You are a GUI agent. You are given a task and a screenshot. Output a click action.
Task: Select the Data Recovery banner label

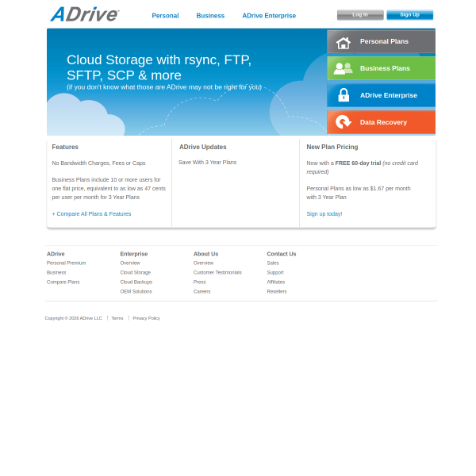[x=383, y=122]
